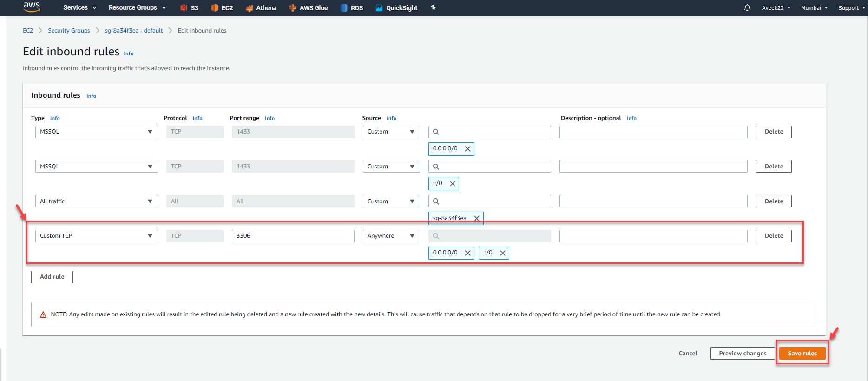This screenshot has width=868, height=381.
Task: Click Cancel to discard changes
Action: pos(688,354)
